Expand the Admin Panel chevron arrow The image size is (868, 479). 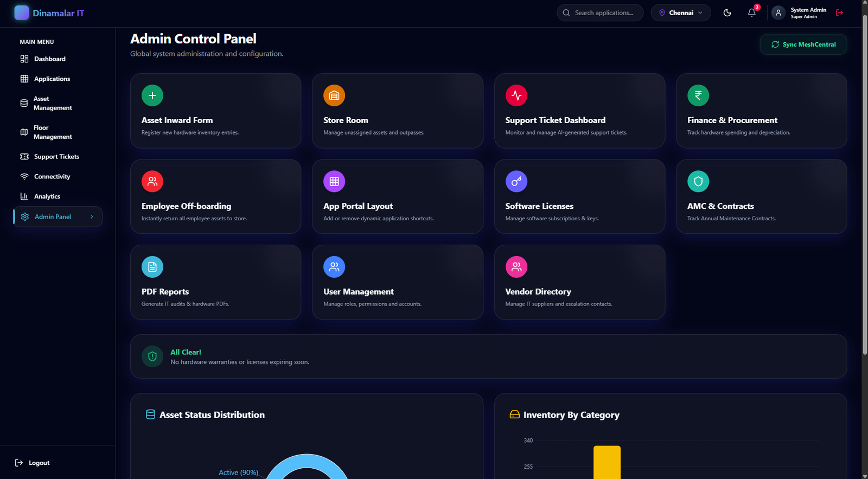pos(92,216)
